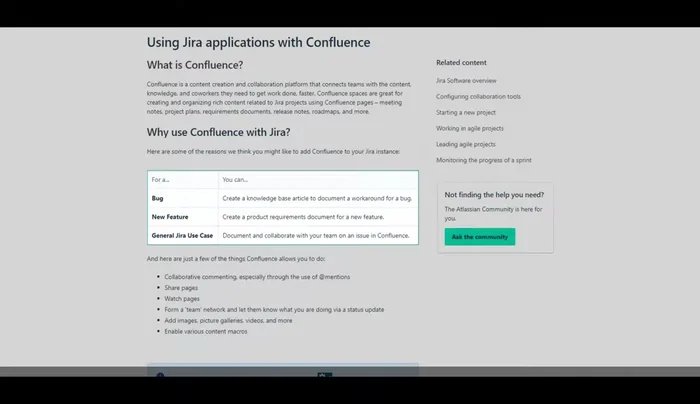Click the 'Collaborative commenting' bullet item
This screenshot has width=700, height=404.
(257, 277)
